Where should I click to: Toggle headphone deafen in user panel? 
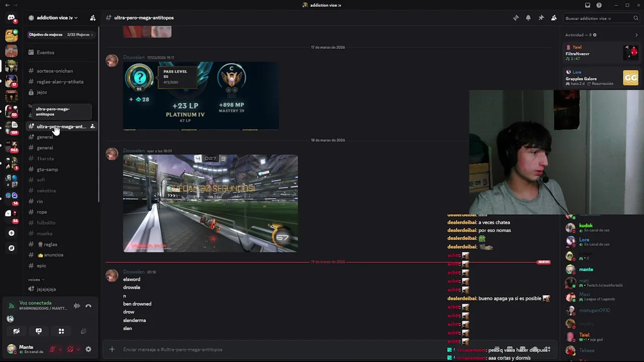point(70,349)
